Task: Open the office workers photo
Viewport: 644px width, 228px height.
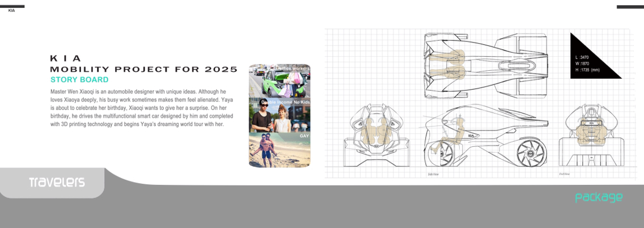Action: click(x=279, y=81)
